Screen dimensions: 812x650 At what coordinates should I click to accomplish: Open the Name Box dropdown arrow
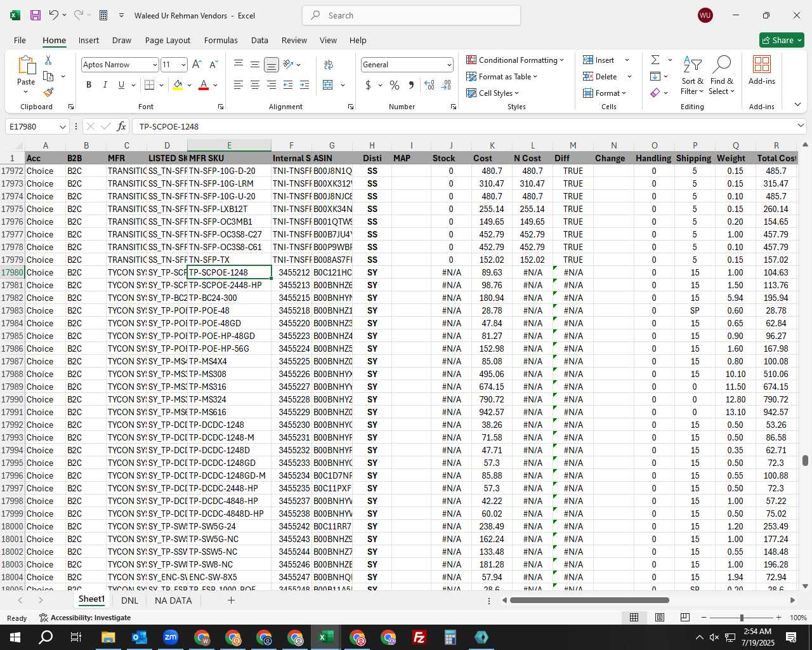tap(62, 126)
